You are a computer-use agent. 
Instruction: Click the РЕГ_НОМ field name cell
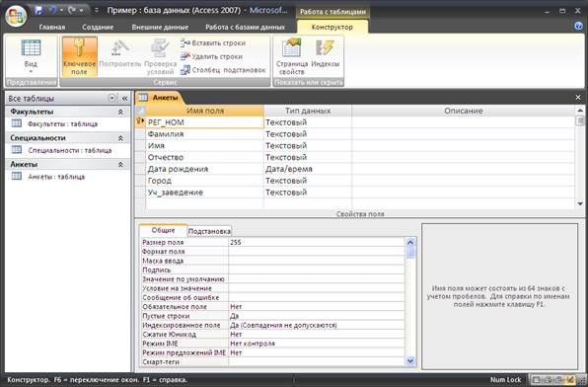point(205,122)
